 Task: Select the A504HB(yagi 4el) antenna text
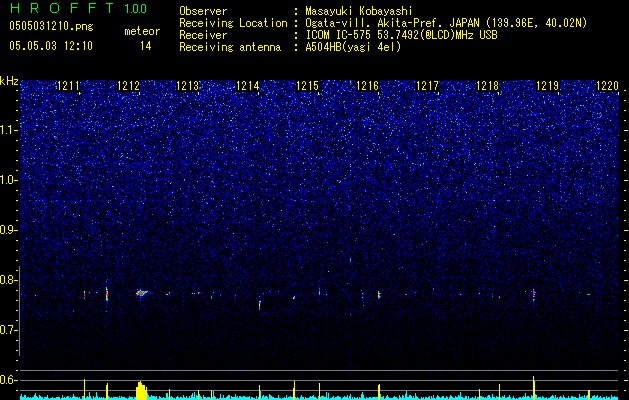[x=353, y=47]
